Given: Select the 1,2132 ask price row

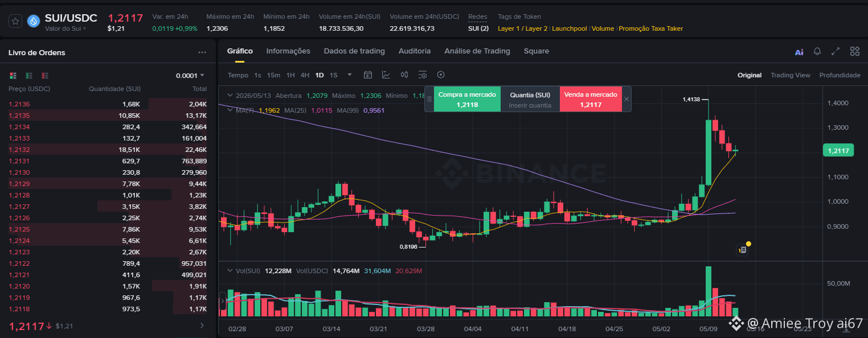Looking at the screenshot, I should [x=108, y=150].
